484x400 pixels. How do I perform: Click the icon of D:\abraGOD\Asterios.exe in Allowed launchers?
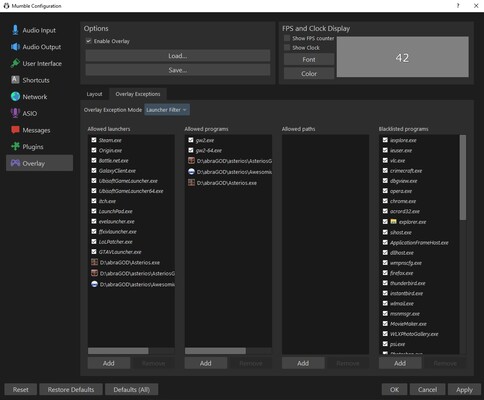click(x=94, y=262)
